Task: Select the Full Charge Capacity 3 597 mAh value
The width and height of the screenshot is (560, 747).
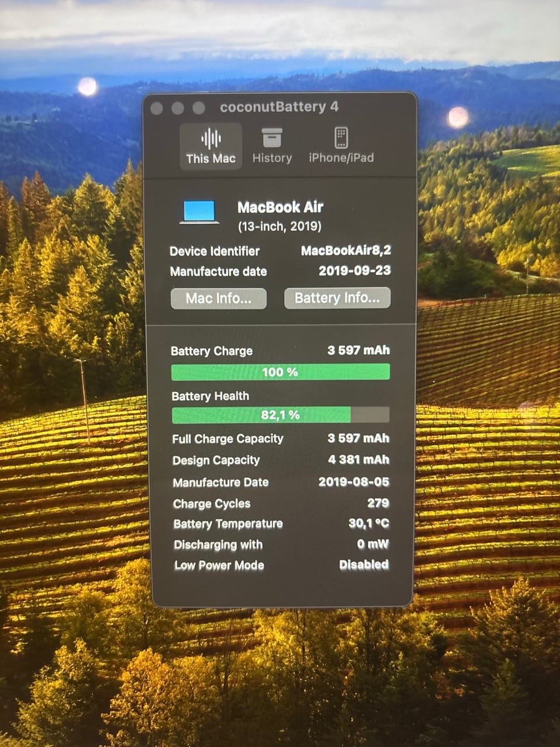Action: [x=358, y=438]
